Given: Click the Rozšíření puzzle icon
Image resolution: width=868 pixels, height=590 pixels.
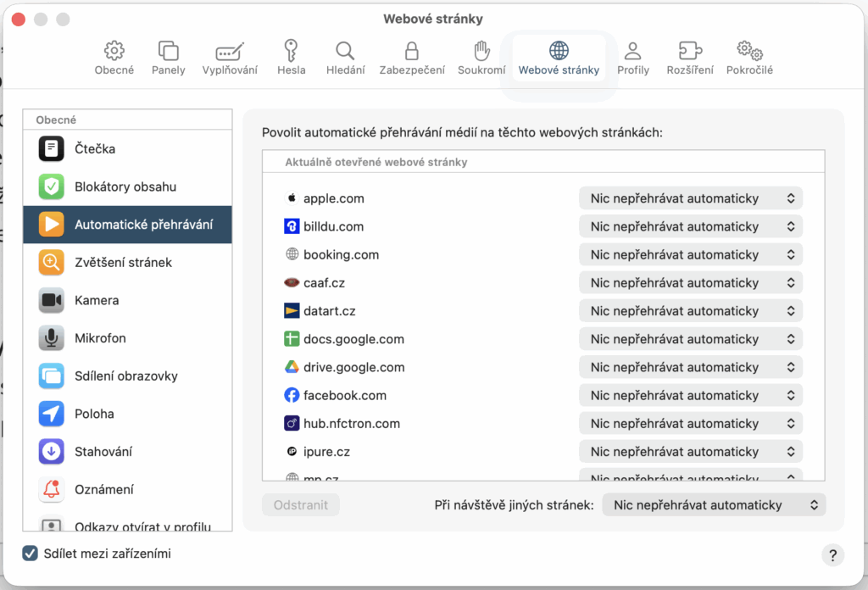Looking at the screenshot, I should (690, 58).
